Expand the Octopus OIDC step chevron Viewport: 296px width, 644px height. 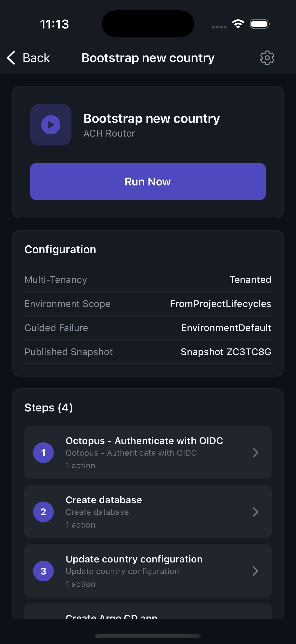(x=255, y=452)
